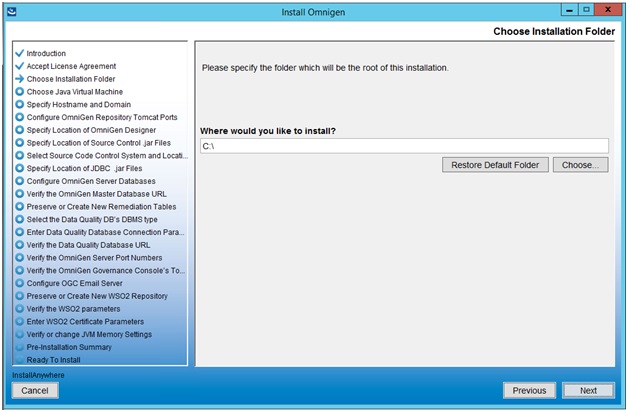Click the circle icon beside Verify the WSO2 parameters
Image resolution: width=628 pixels, height=412 pixels.
(x=19, y=309)
